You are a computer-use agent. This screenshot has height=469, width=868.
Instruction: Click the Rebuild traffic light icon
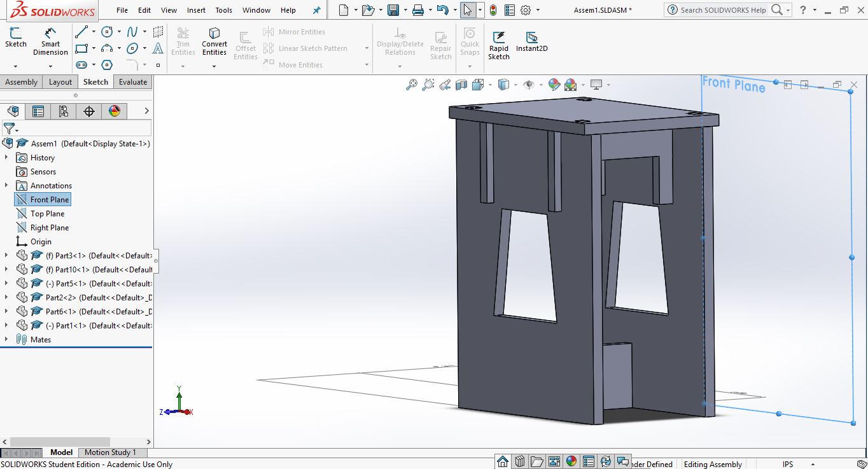click(x=493, y=10)
